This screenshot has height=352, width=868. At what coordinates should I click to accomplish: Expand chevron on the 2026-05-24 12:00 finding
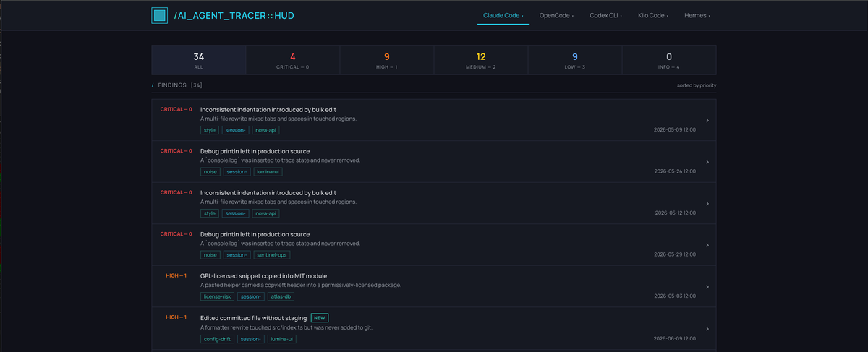click(707, 162)
